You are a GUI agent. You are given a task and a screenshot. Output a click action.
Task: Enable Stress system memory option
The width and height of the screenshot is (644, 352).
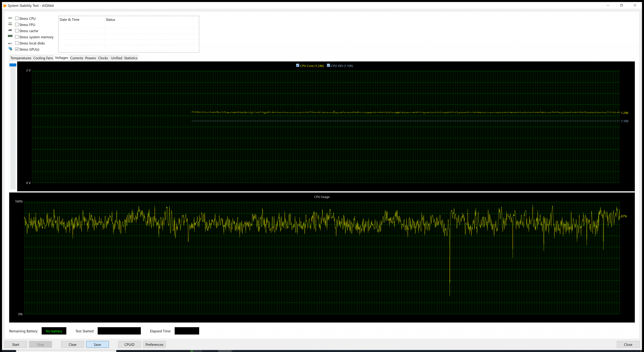coord(17,37)
